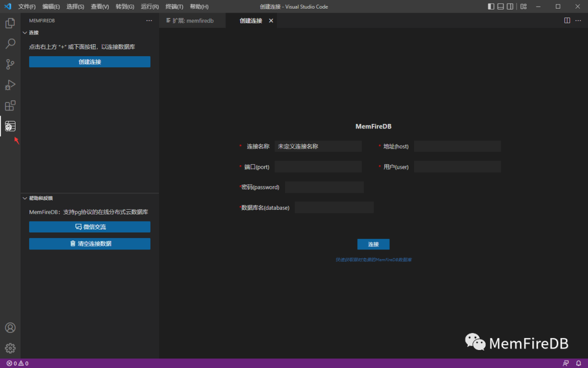Open the 转到(G) menu
Screen dimensions: 588x368
click(125, 7)
